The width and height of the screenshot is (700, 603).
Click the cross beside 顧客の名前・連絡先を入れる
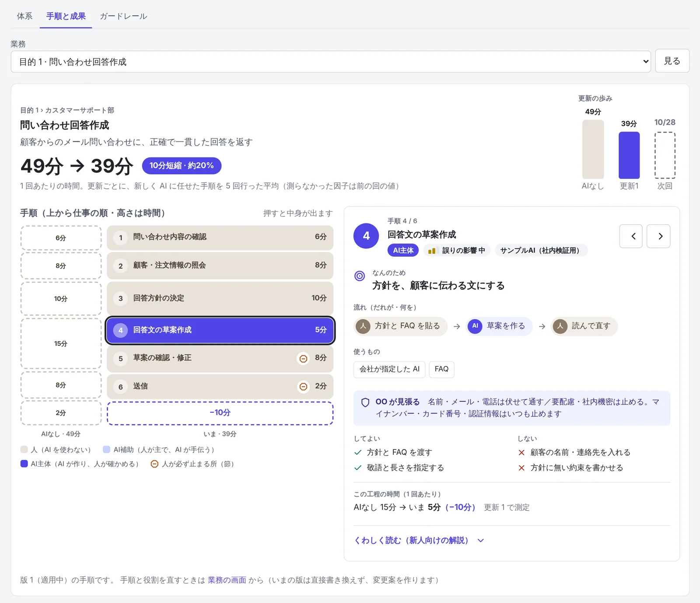coord(521,453)
